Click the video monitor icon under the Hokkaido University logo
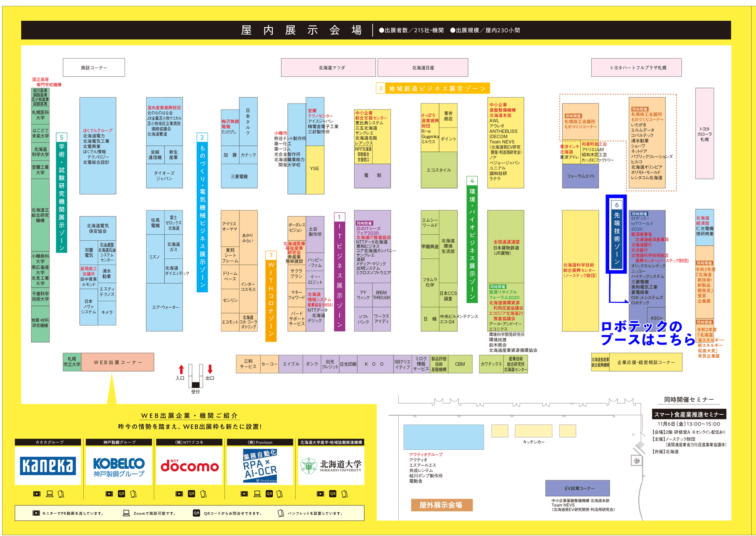 pyautogui.click(x=320, y=494)
